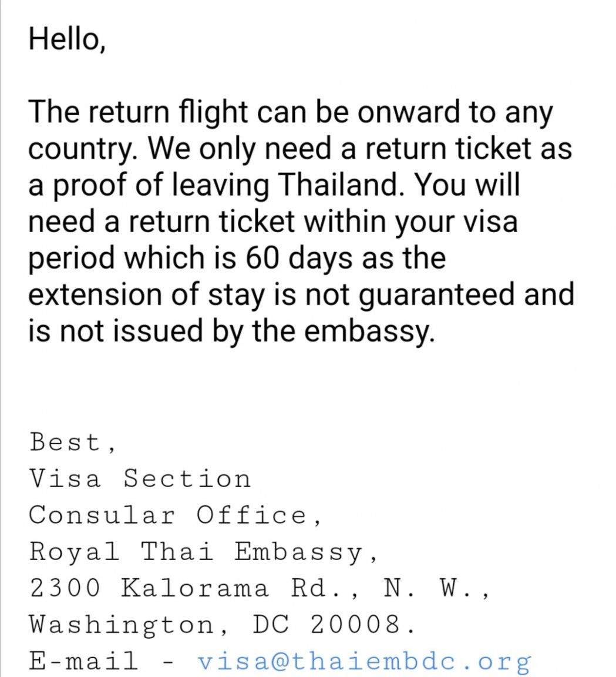Click the word 'period' in the message

(72, 259)
